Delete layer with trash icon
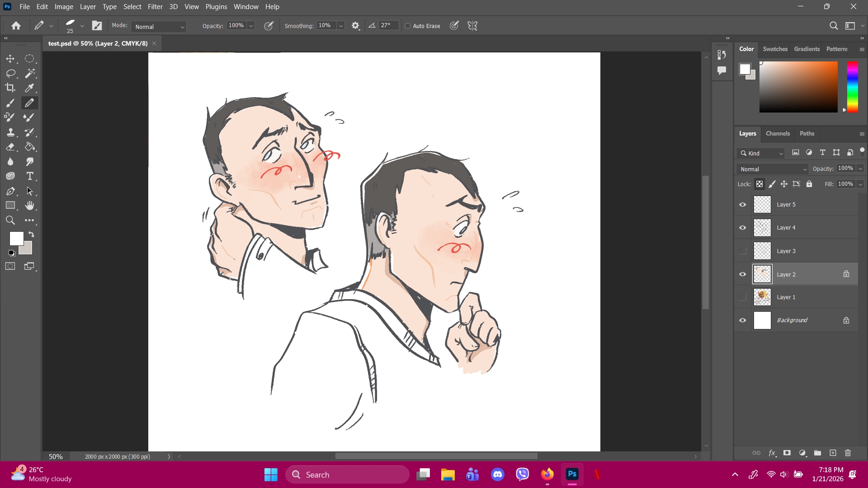The width and height of the screenshot is (868, 488). point(848,453)
